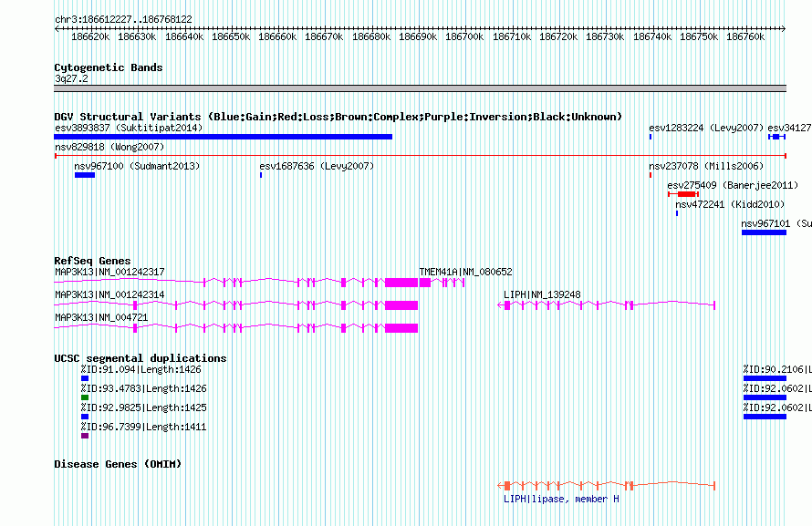Click the esv275409 red loss variant glyph
Viewport: 812px width, 526px height.
pyautogui.click(x=683, y=194)
